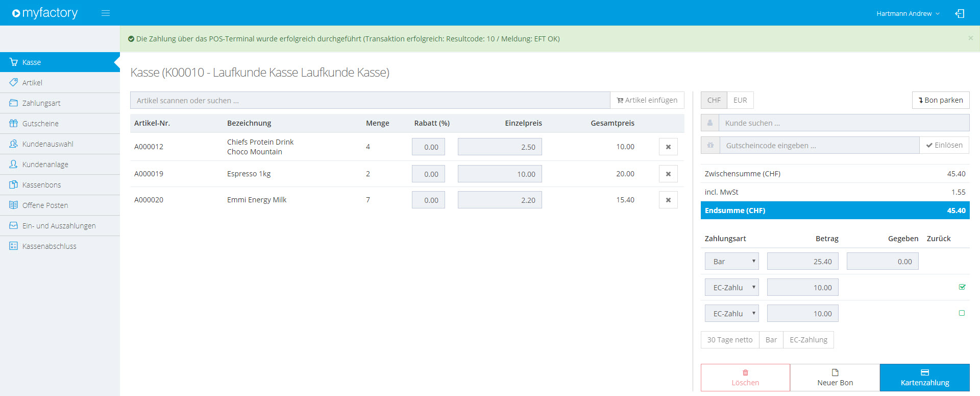Click the Artikel einfügen button
The height and width of the screenshot is (396, 980).
tap(647, 101)
